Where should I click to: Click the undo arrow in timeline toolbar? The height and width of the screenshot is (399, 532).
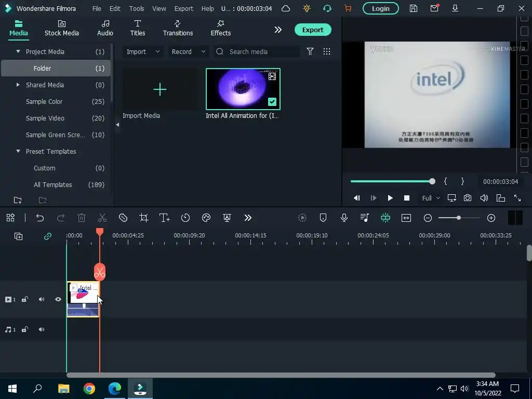coord(40,218)
